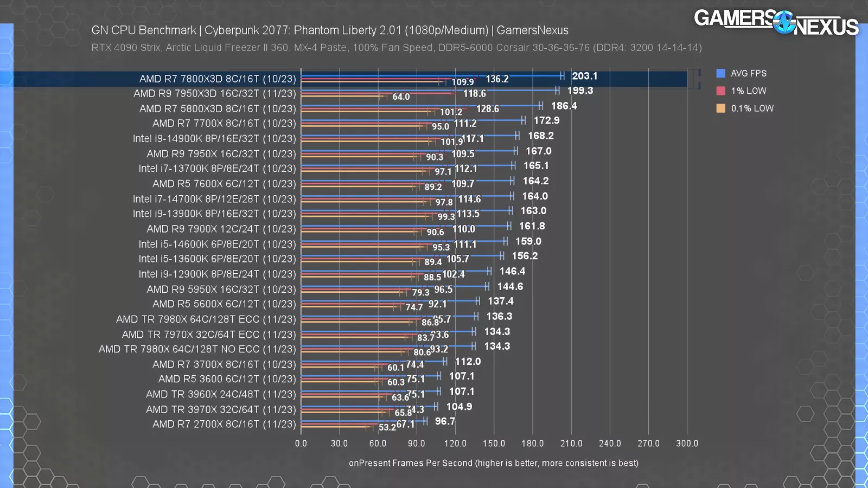Click the red 1% LOW legend swatch
868x488 pixels.
[x=720, y=91]
